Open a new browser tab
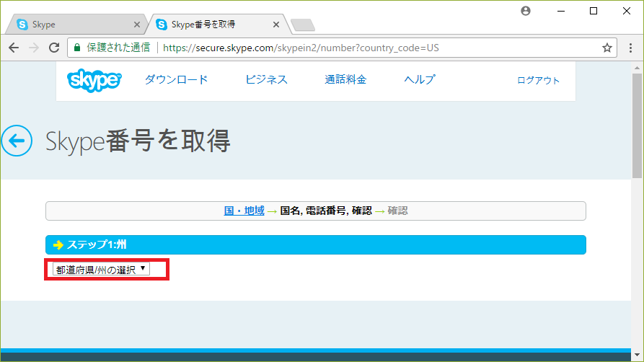Image resolution: width=644 pixels, height=362 pixels. [303, 25]
